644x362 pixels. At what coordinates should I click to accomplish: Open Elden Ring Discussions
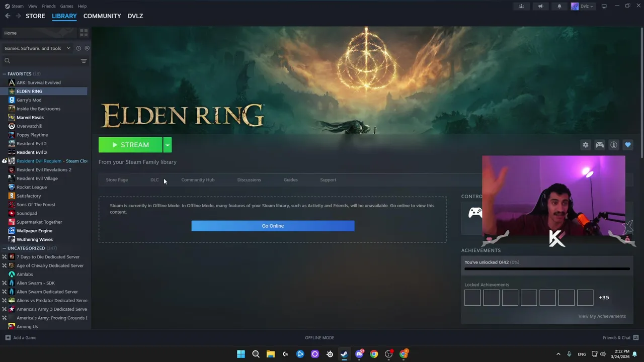tap(249, 180)
